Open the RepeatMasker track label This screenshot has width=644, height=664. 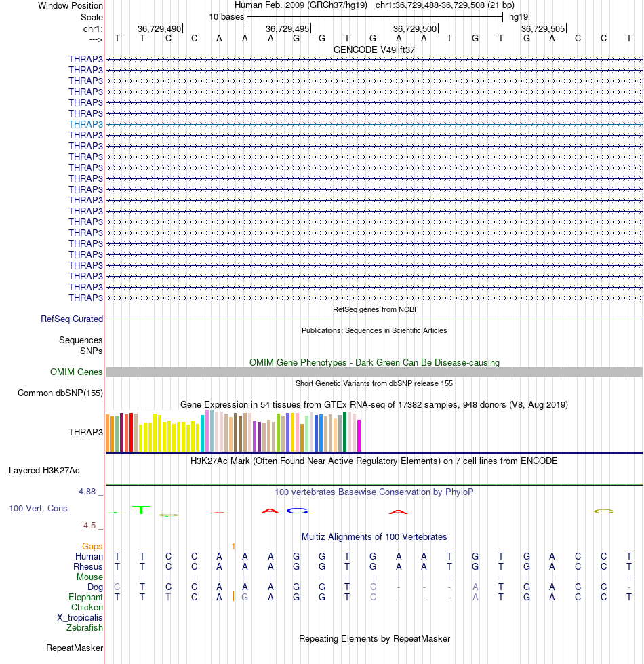75,648
